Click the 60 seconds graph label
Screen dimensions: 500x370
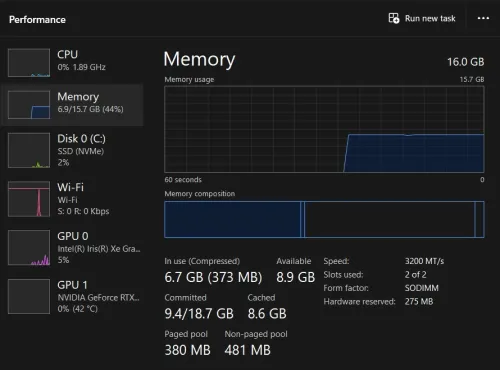[183, 180]
